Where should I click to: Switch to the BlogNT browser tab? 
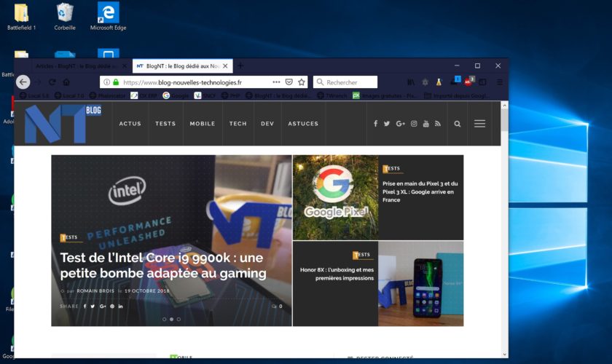point(178,66)
